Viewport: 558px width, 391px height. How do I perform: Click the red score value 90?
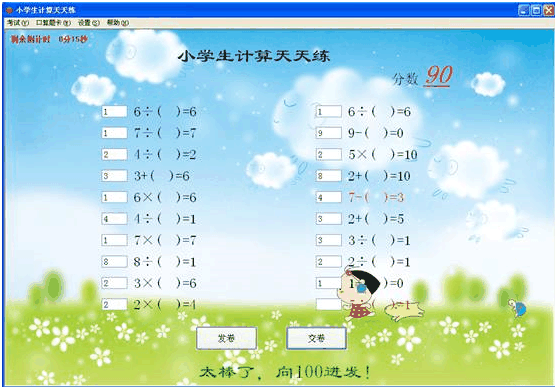pyautogui.click(x=439, y=76)
